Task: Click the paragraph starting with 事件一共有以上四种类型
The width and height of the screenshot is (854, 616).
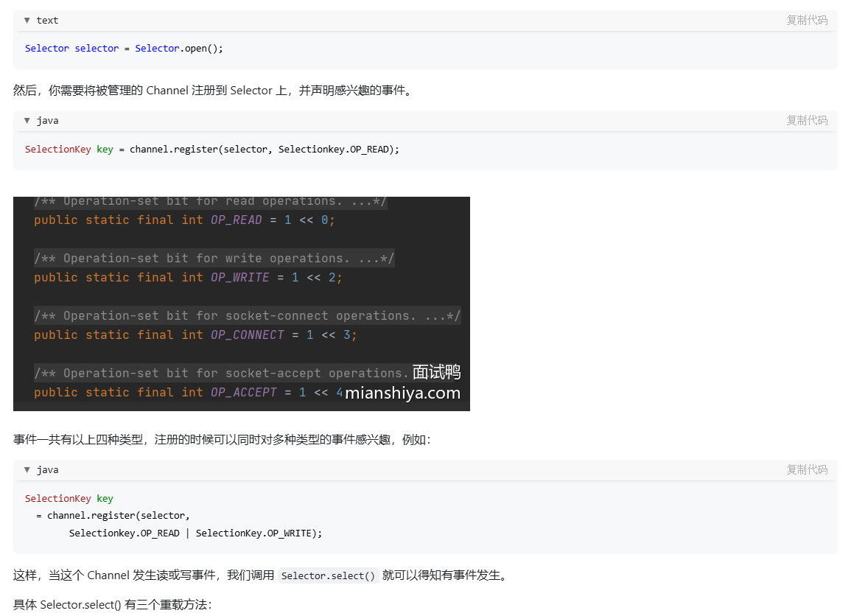Action: coord(223,440)
